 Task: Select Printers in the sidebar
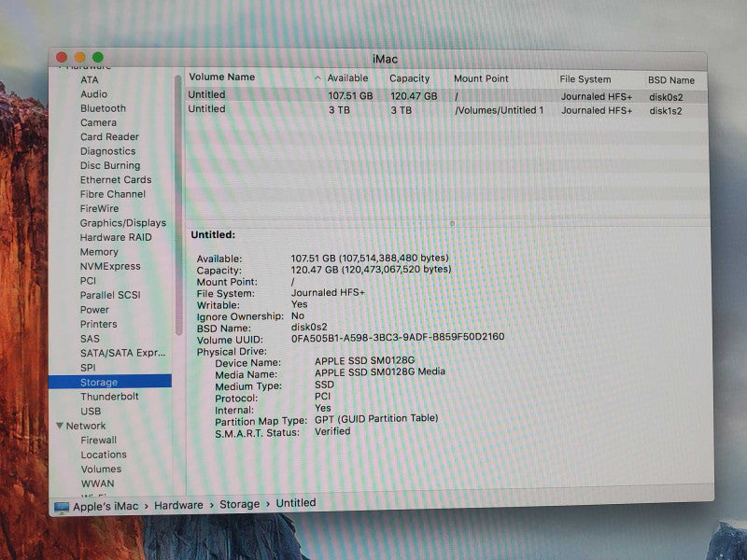pyautogui.click(x=98, y=324)
